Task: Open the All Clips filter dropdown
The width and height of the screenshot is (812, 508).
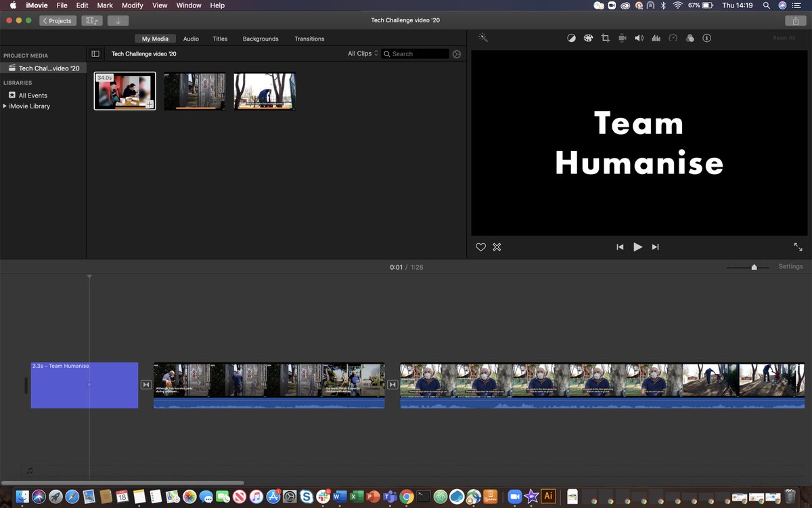Action: [x=363, y=54]
